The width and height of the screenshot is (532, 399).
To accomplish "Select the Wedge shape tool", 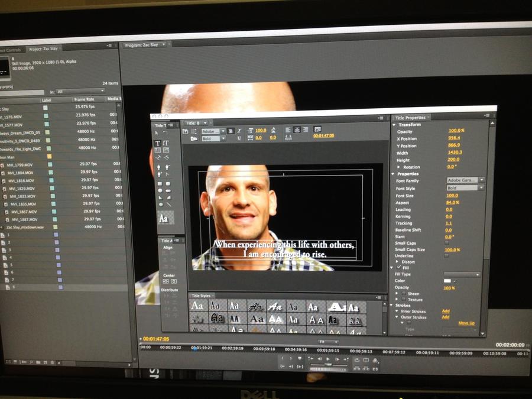I will tap(160, 198).
